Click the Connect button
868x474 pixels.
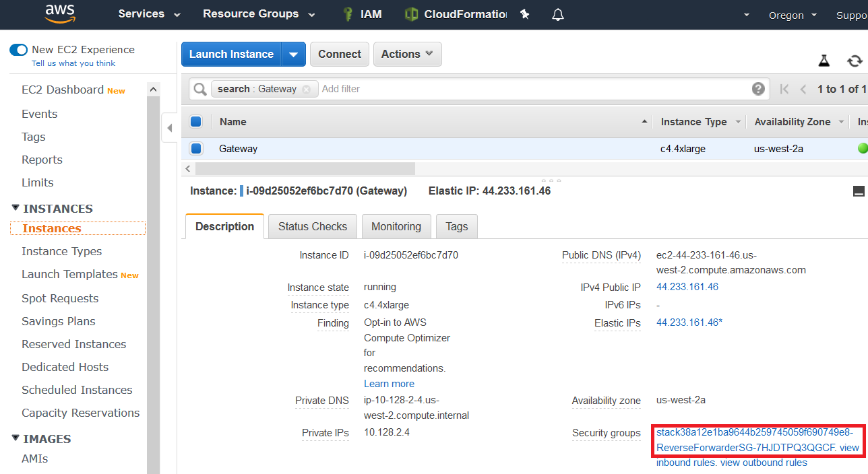(339, 54)
